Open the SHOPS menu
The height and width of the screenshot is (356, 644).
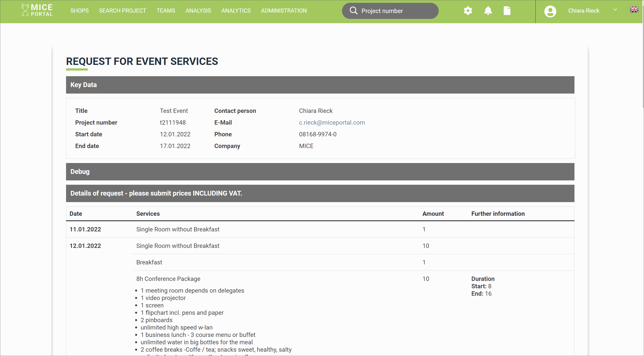coord(80,10)
